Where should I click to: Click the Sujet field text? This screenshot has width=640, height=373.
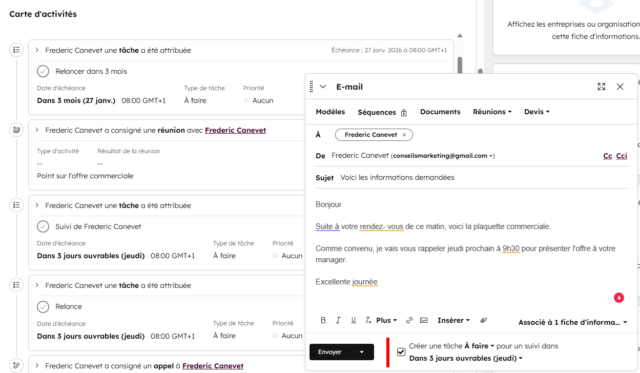coord(397,178)
